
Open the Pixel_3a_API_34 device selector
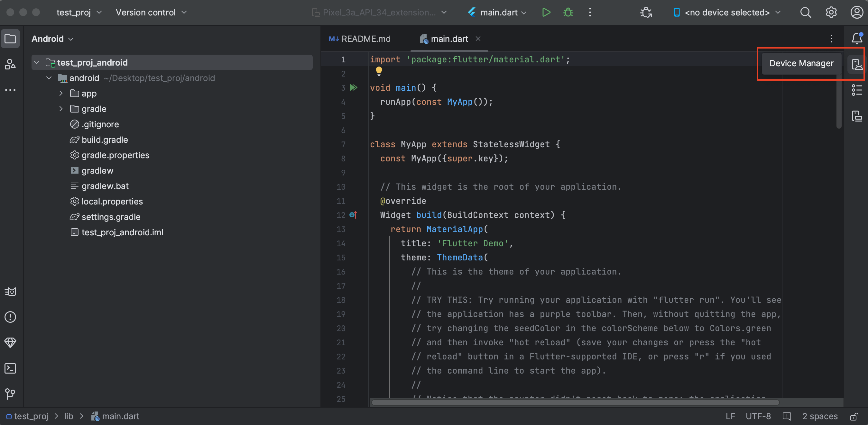pyautogui.click(x=379, y=13)
